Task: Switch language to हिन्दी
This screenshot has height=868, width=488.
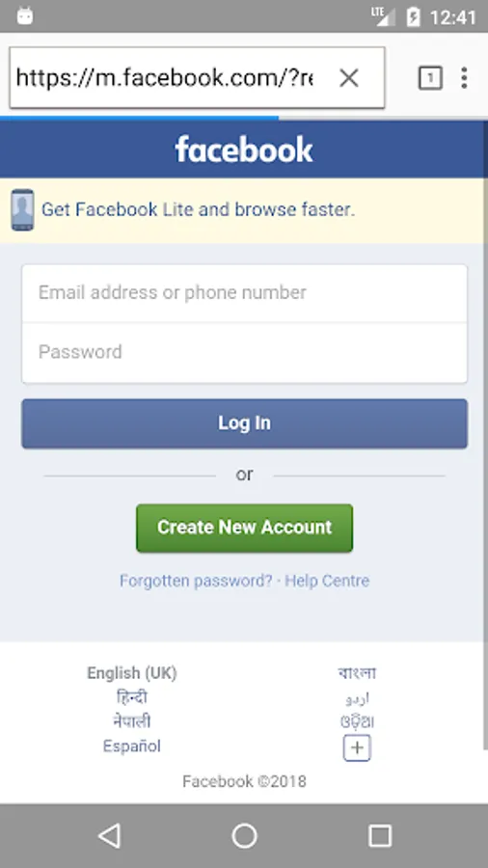Action: [132, 697]
